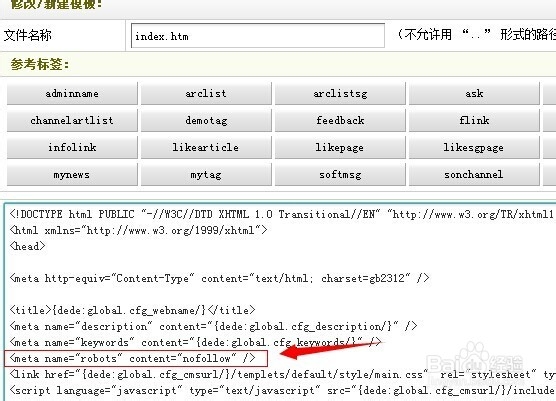Select the feedback tag button

340,121
